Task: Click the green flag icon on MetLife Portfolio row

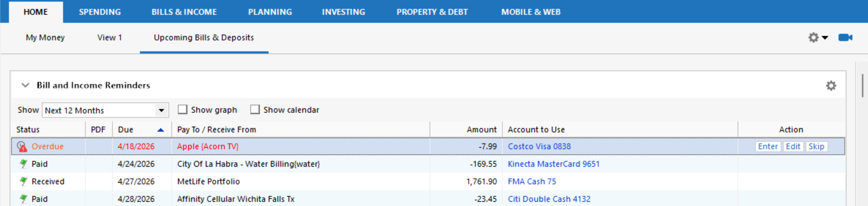Action: coord(23,181)
